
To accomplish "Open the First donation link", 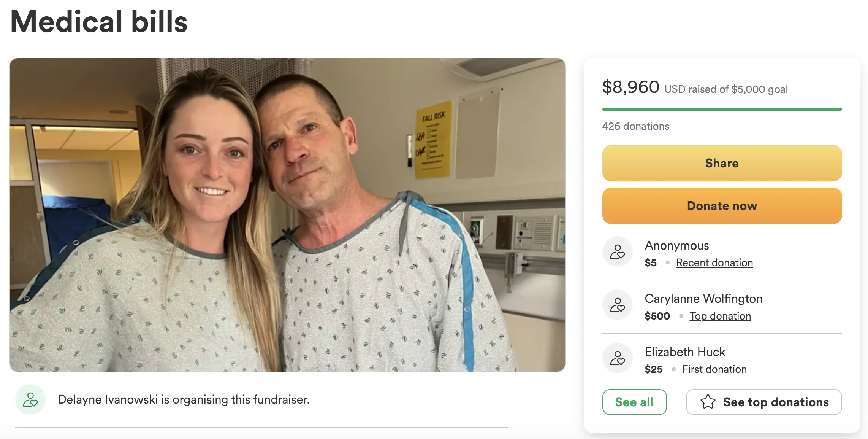I will coord(714,369).
